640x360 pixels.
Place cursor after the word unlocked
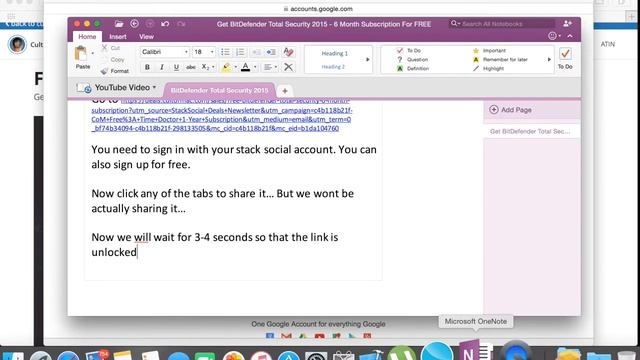pos(137,252)
